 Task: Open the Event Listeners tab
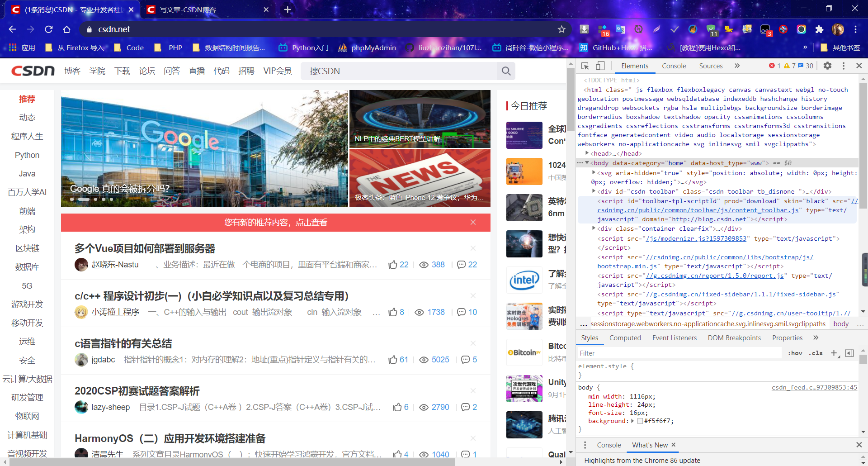tap(675, 338)
